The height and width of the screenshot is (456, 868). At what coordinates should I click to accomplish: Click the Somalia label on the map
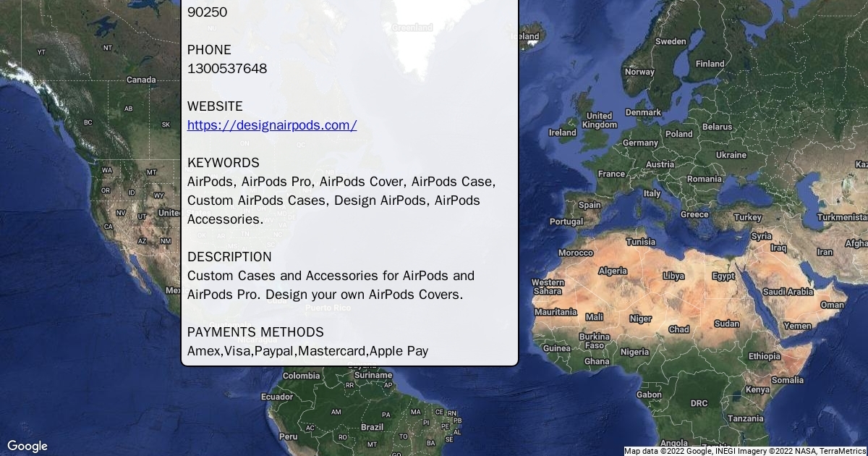pyautogui.click(x=787, y=380)
